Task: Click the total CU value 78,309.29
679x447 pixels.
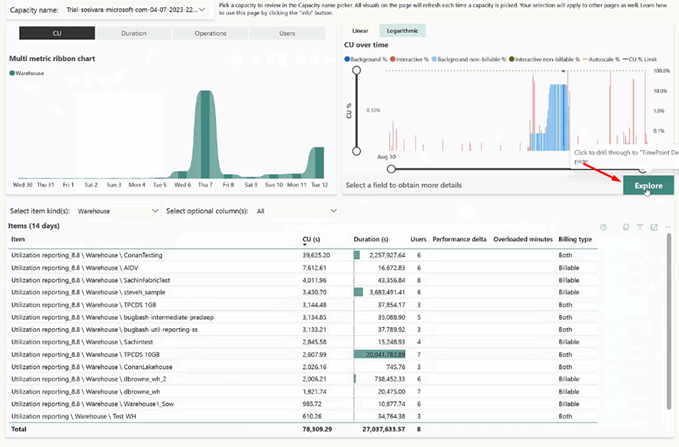Action: (x=317, y=429)
